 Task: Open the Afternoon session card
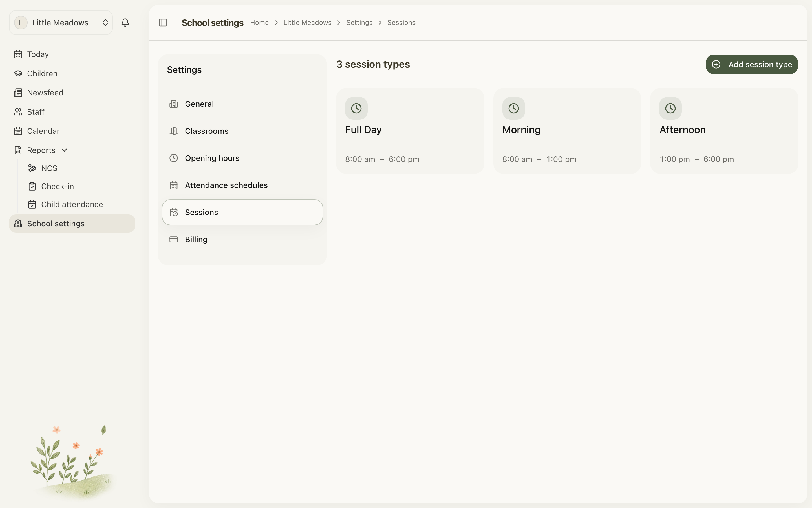724,131
